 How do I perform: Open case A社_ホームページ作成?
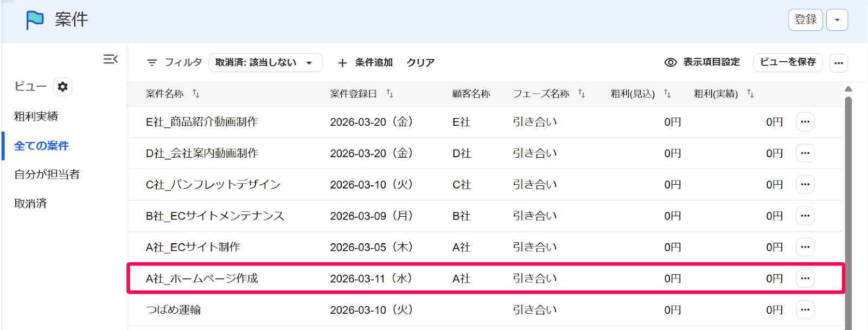pos(202,279)
